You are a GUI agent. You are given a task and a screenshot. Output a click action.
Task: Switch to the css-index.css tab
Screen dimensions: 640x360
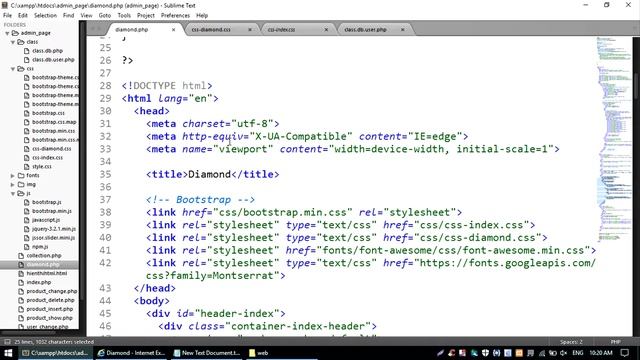pyautogui.click(x=281, y=29)
